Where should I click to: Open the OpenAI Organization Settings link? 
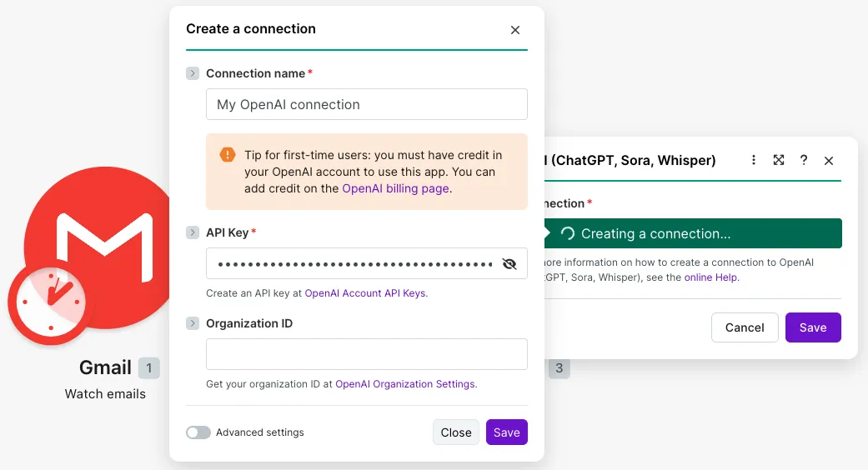[405, 383]
